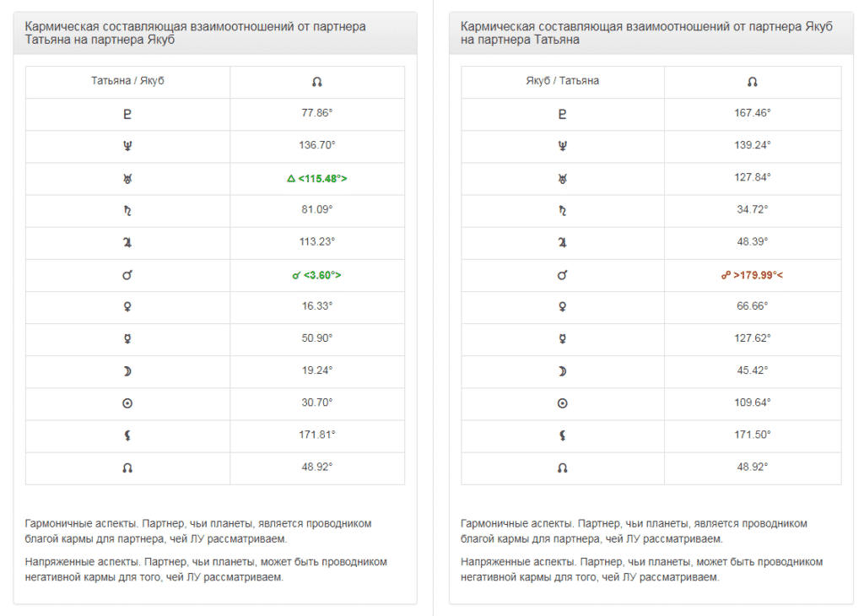
Task: Click the Moon crescent in Татьяна / Якуб table
Action: pyautogui.click(x=127, y=371)
